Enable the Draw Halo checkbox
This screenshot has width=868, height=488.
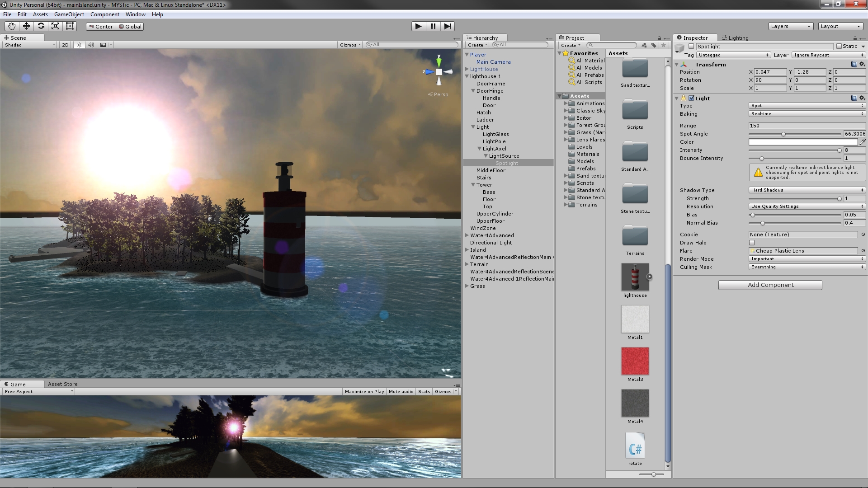pos(752,243)
